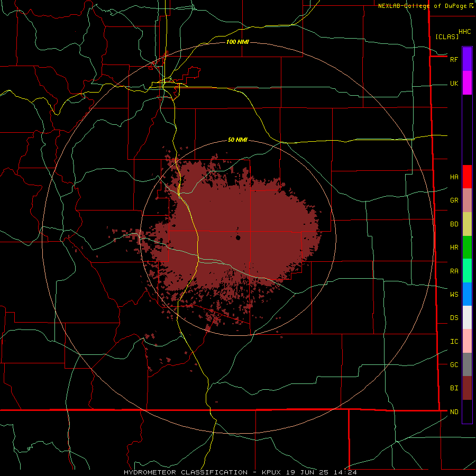Click the 'NEXLAB-College of DuPage' credit text

[422, 6]
